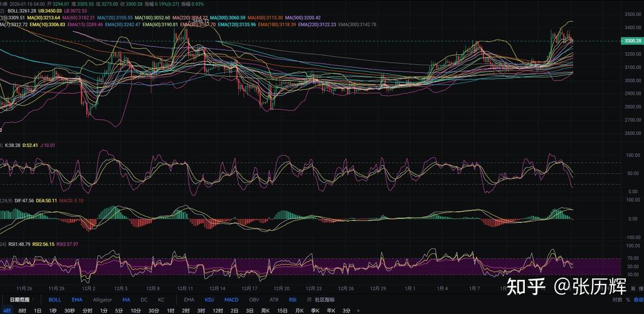Switch to 周K weekly candles
The width and height of the screenshot is (644, 314).
[265, 311]
